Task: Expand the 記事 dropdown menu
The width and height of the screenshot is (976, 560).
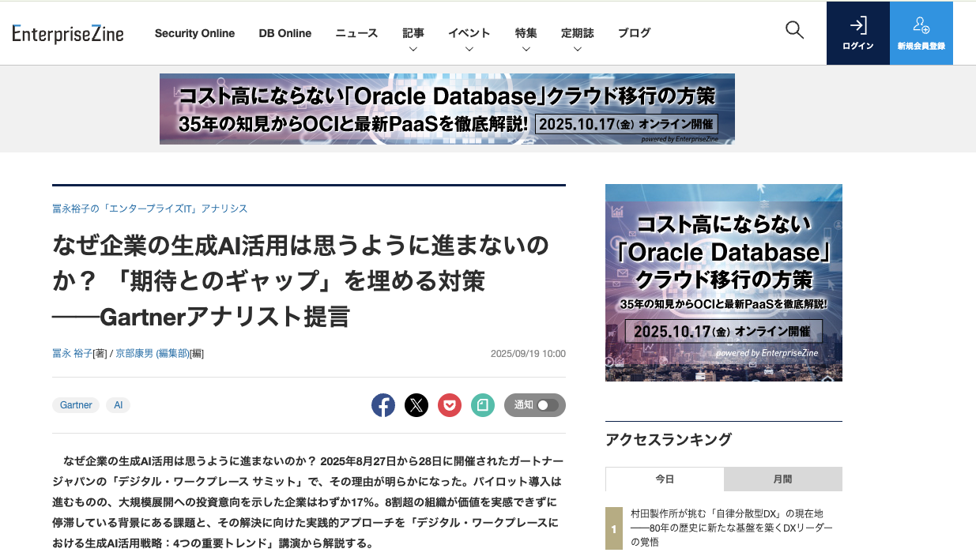Action: tap(413, 39)
